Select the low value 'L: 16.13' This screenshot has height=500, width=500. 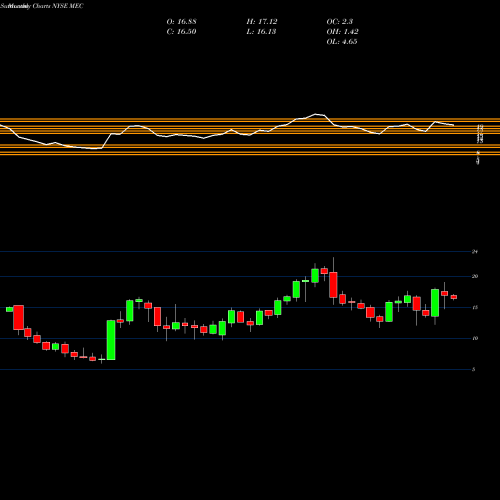pos(261,32)
